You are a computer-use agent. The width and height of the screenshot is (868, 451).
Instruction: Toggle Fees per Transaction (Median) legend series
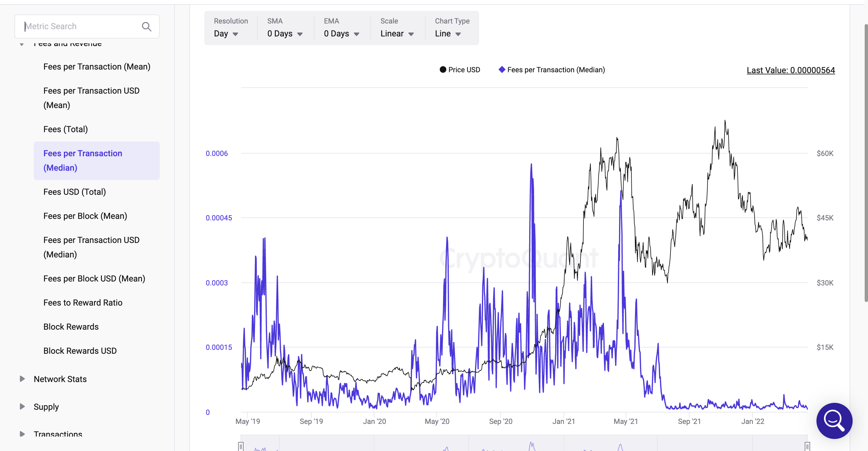click(x=552, y=70)
